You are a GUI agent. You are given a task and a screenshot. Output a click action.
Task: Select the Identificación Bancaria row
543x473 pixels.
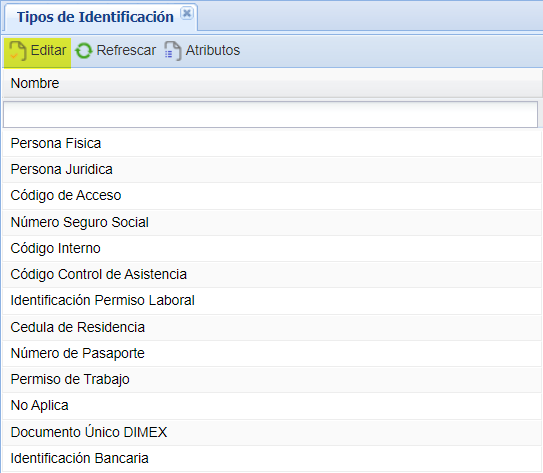(272, 458)
